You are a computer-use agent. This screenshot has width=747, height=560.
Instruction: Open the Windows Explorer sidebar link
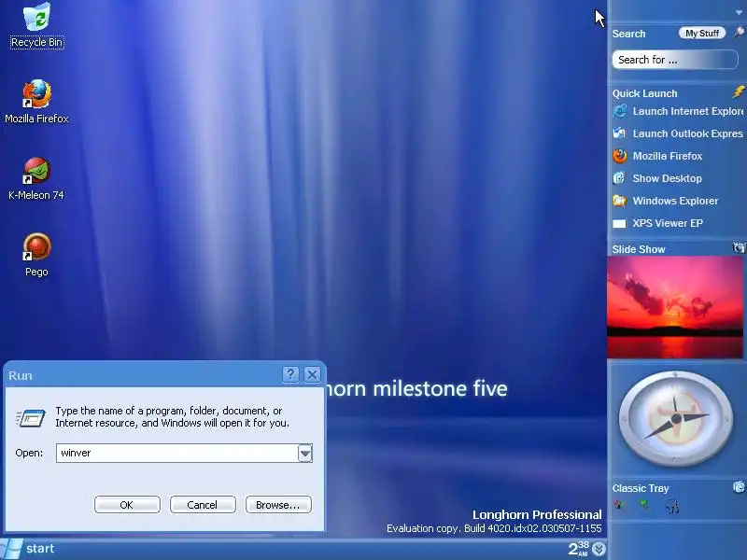675,201
